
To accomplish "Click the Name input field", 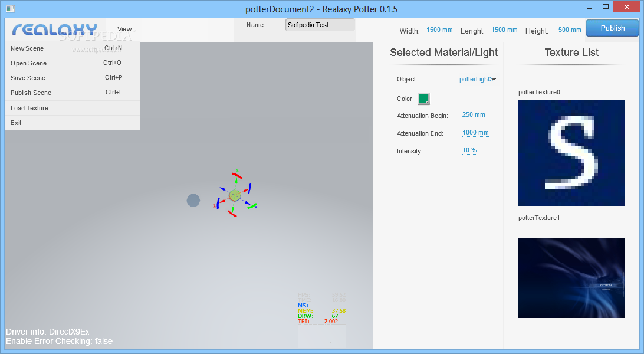I will [x=320, y=25].
